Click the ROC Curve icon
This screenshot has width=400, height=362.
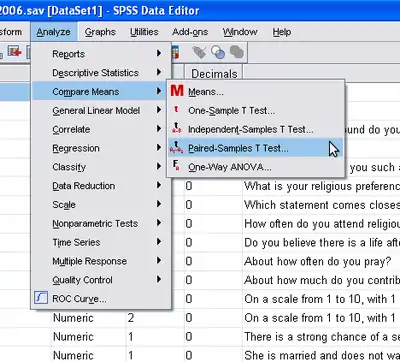coord(41,298)
